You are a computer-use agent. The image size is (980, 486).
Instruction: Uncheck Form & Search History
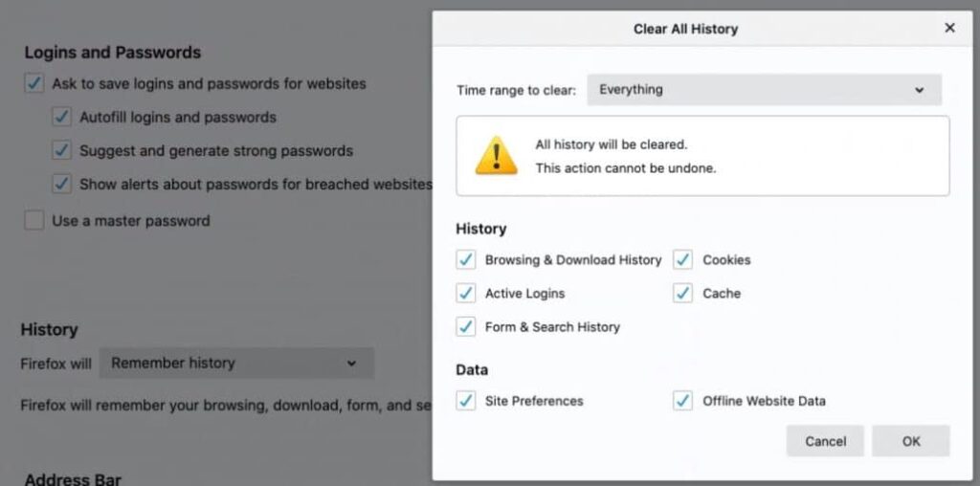coord(466,327)
